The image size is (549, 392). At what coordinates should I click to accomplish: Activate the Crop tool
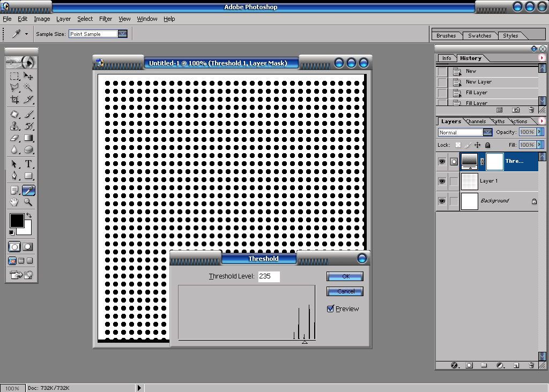pos(14,100)
